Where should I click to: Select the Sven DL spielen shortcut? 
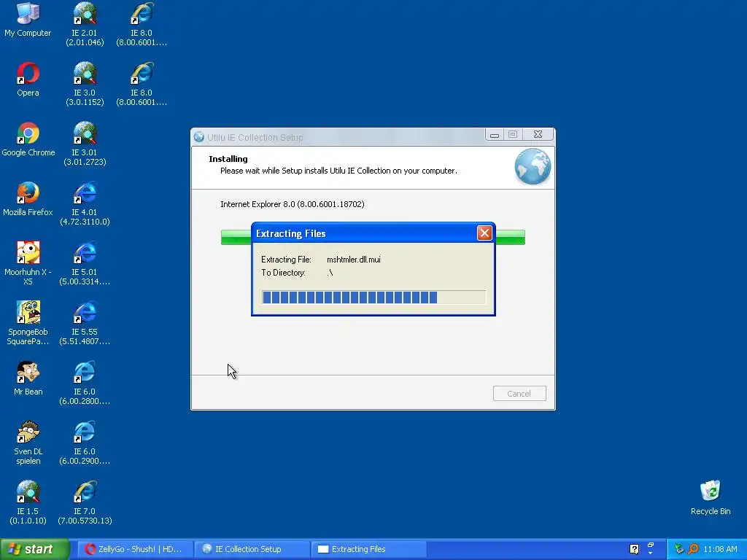point(28,443)
